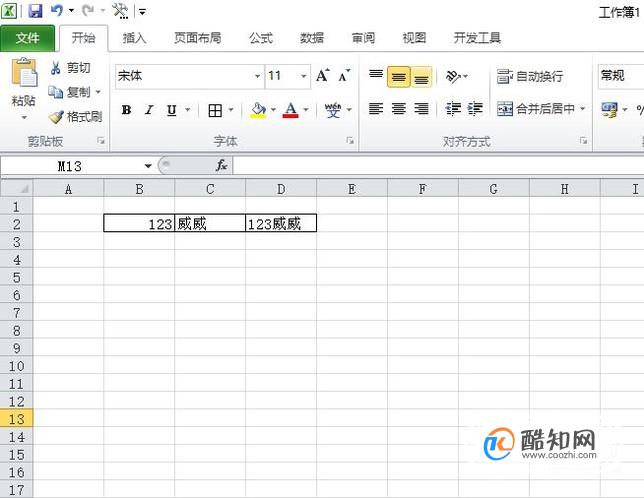The height and width of the screenshot is (498, 644).
Task: Apply borders with the border grid icon
Action: (x=215, y=110)
